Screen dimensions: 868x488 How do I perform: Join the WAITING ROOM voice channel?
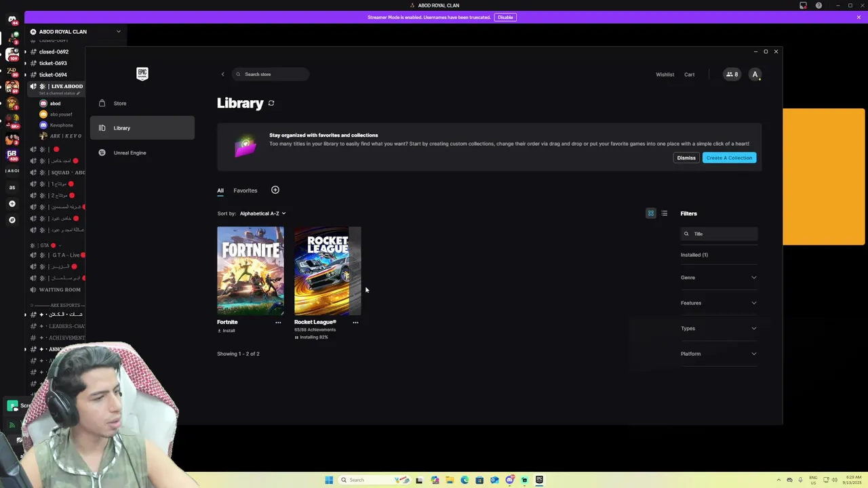pyautogui.click(x=60, y=290)
